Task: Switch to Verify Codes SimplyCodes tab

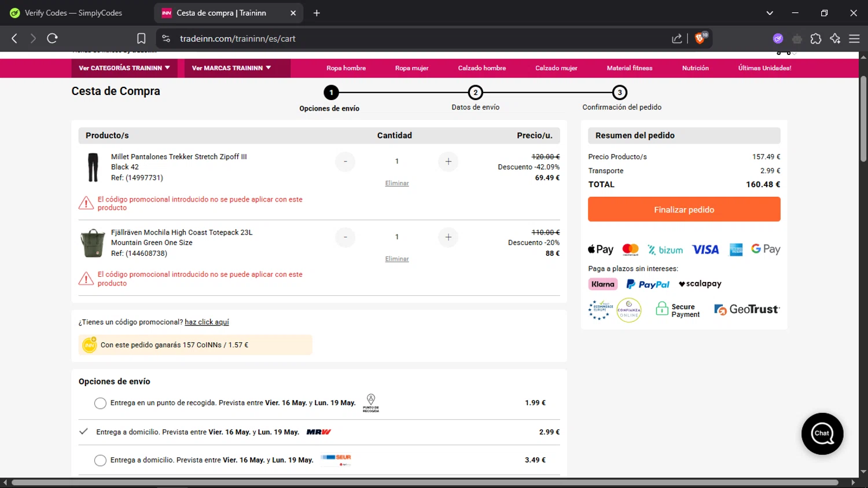Action: [x=74, y=13]
